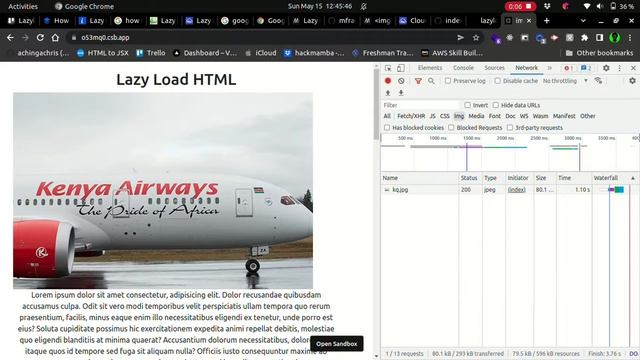Switch to the Console tab
This screenshot has width=640, height=360.
click(463, 68)
